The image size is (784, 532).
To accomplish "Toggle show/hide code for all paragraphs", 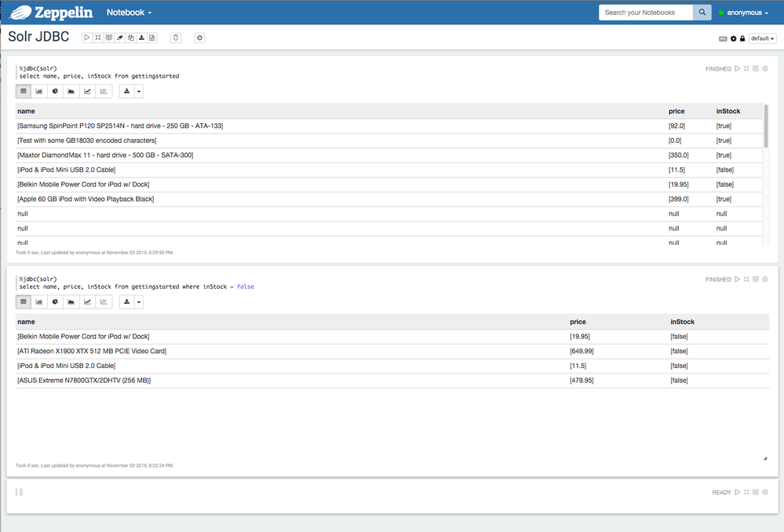I will pos(98,38).
